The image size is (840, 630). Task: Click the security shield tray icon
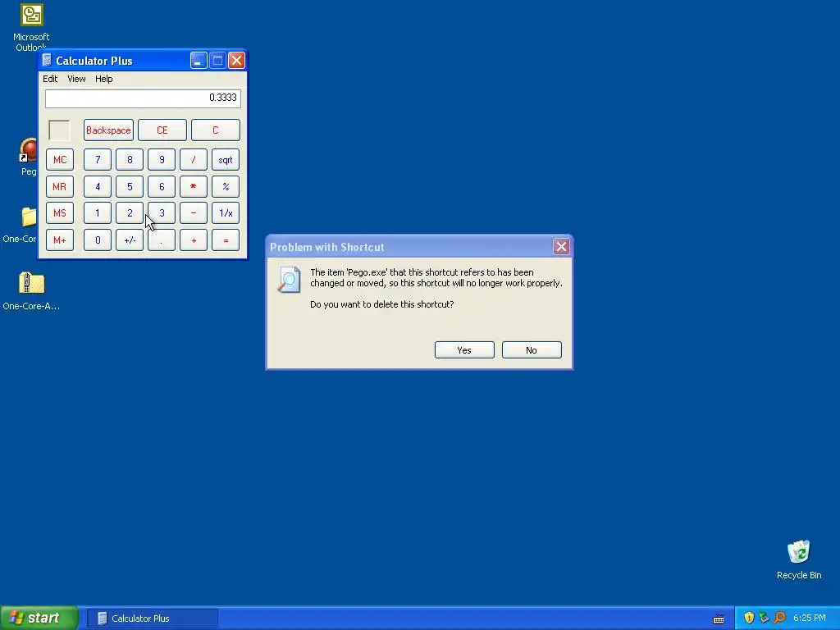point(749,618)
